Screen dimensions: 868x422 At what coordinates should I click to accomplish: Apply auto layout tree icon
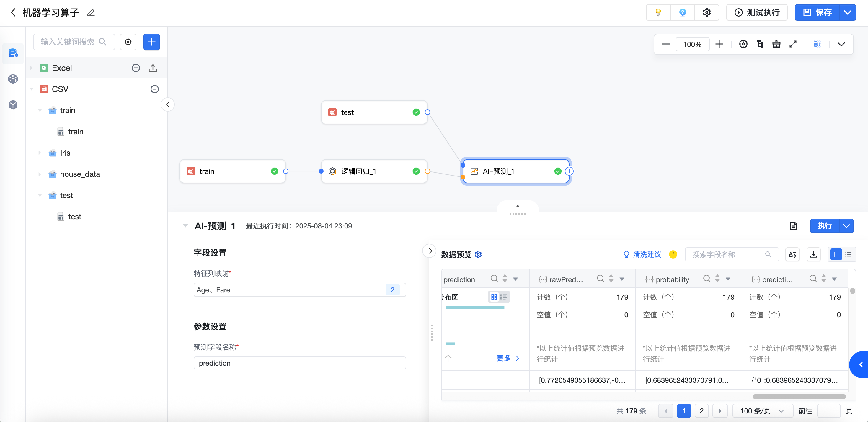tap(760, 44)
